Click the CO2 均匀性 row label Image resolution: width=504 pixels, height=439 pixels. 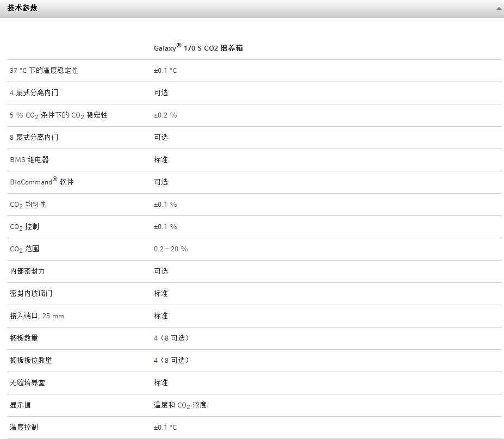28,205
